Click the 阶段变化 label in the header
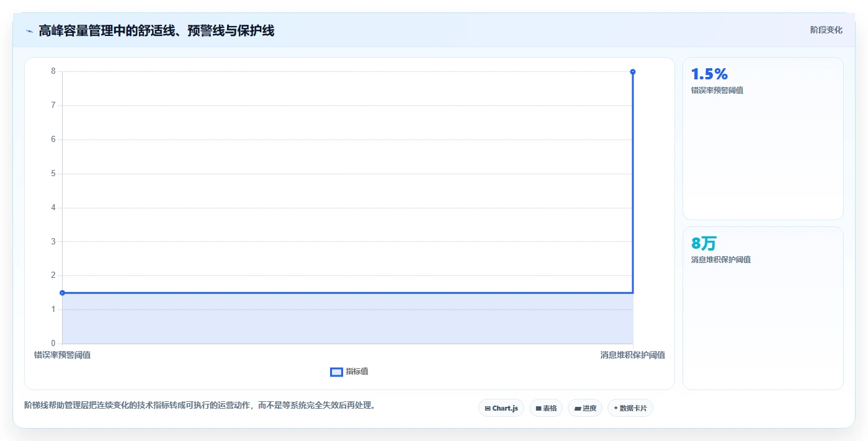 826,30
